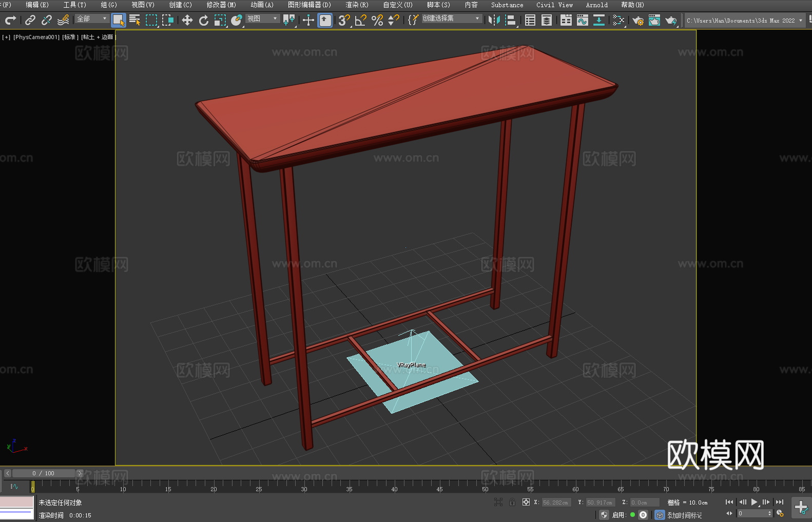The height and width of the screenshot is (522, 812).
Task: Select the Rotate tool
Action: tap(204, 21)
